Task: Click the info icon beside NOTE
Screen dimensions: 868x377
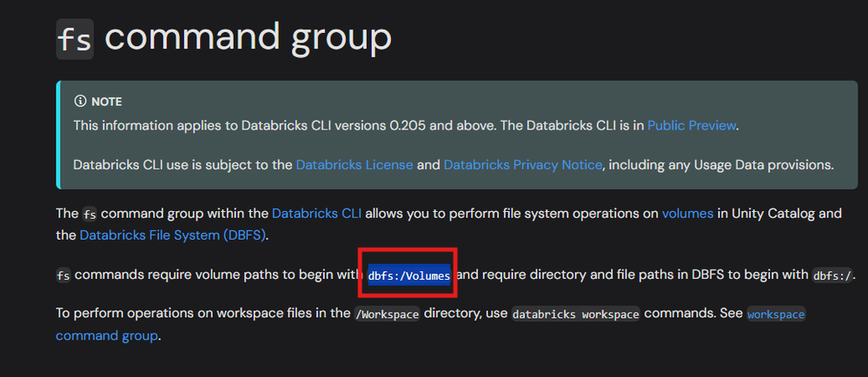Action: tap(81, 102)
